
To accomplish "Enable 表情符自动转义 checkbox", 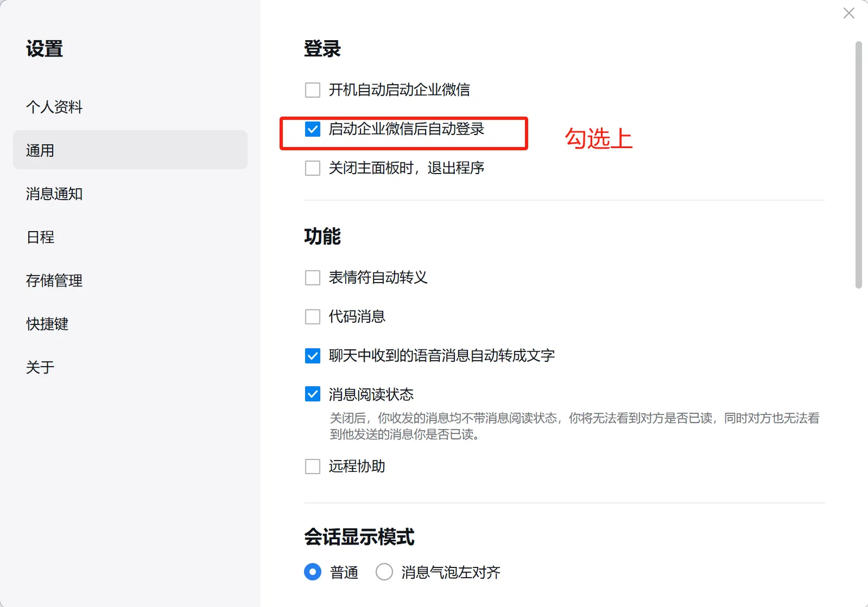I will tap(313, 278).
